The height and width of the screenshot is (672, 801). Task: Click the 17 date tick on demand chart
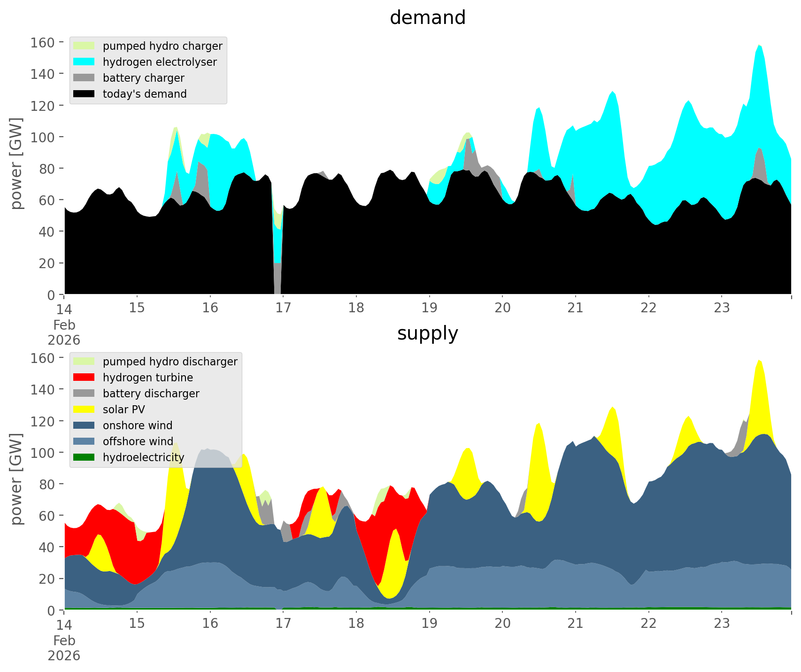(x=283, y=308)
